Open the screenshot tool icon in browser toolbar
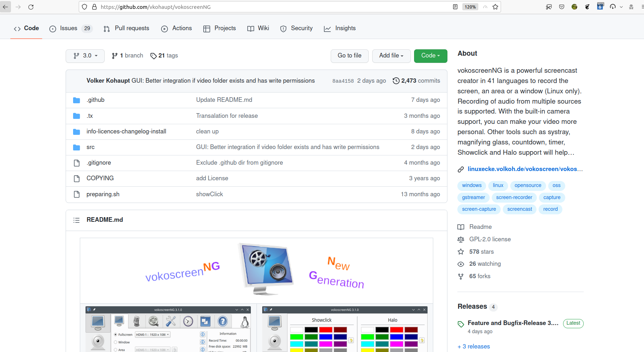Image resolution: width=644 pixels, height=352 pixels. click(x=549, y=7)
